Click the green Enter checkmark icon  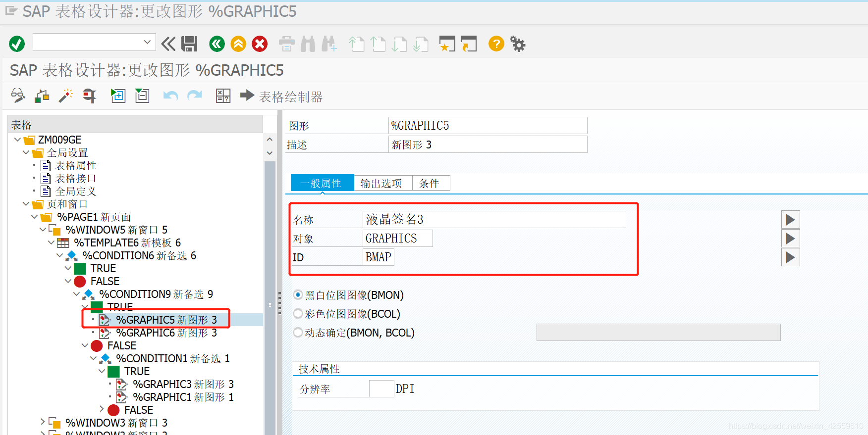[x=17, y=44]
